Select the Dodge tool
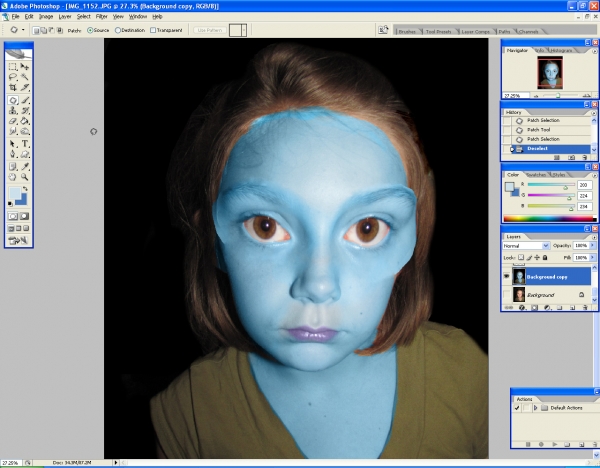The image size is (600, 468). point(24,131)
